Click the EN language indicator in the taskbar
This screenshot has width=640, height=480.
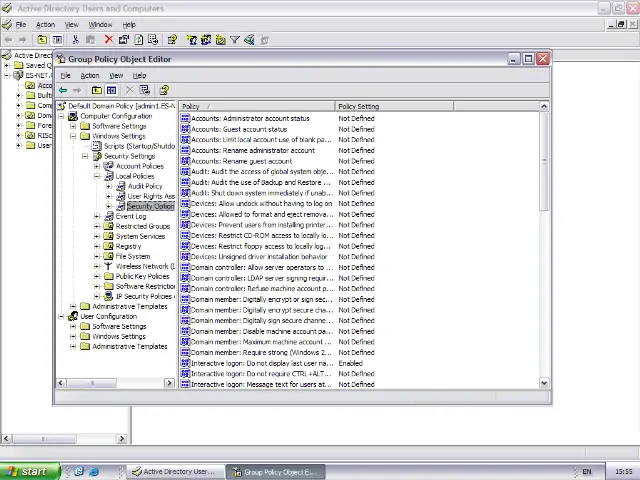coord(587,471)
